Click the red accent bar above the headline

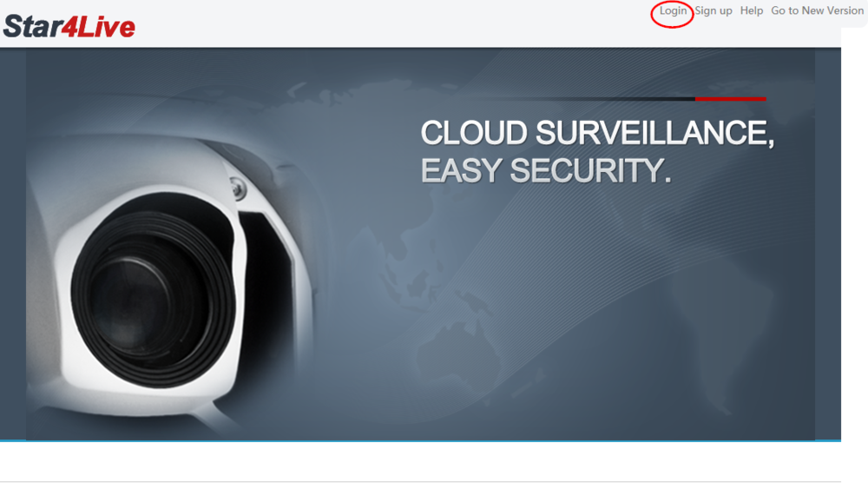point(730,98)
